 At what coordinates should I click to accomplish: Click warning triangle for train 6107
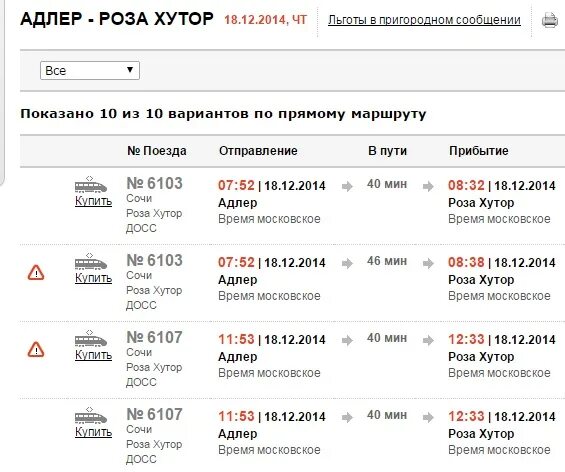point(36,350)
